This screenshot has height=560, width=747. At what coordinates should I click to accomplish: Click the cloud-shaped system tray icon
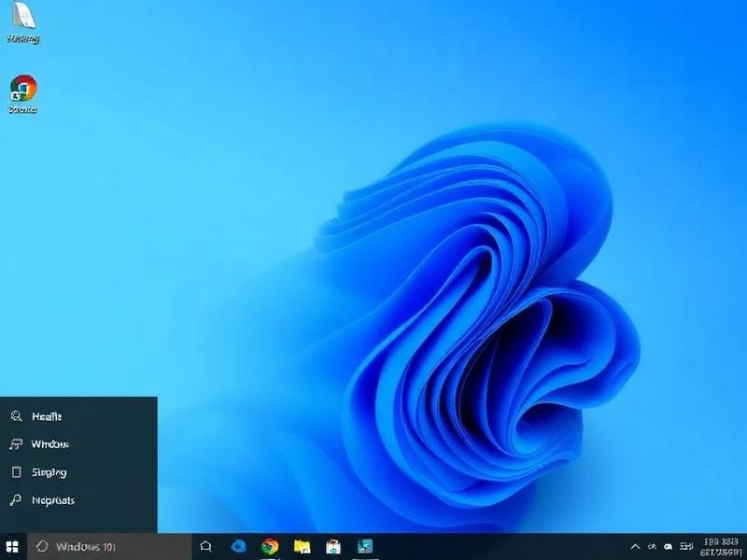click(668, 547)
